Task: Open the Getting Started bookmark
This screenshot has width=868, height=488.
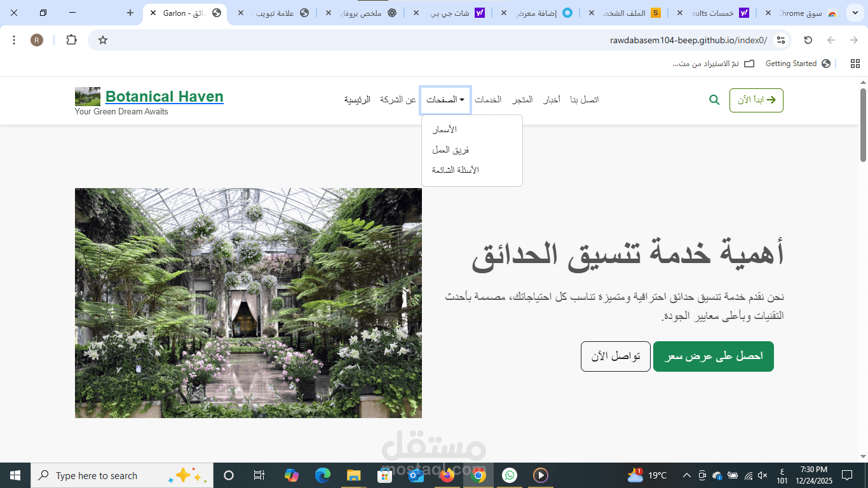Action: click(798, 64)
